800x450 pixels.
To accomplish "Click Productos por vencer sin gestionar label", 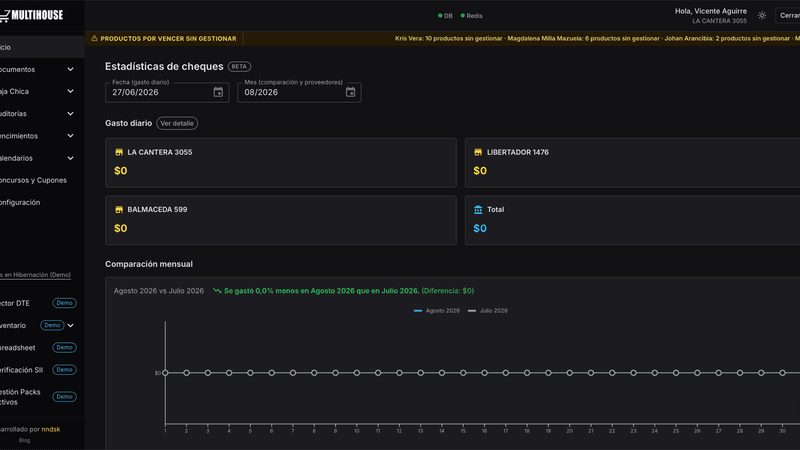I will (x=168, y=39).
